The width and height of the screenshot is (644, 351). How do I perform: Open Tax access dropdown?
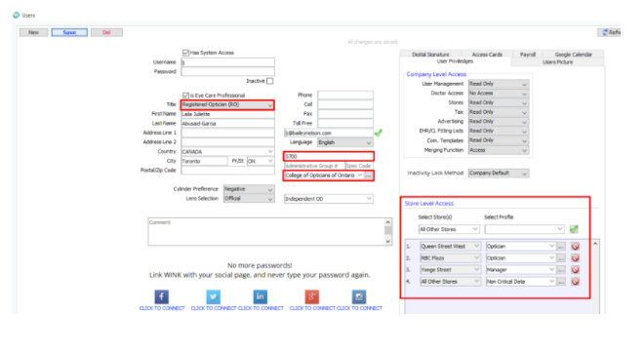[499, 112]
